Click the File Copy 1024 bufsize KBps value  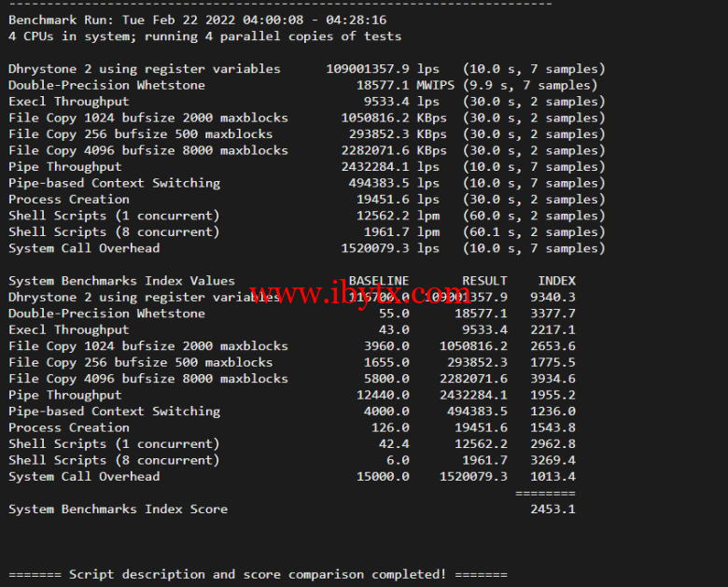(375, 118)
